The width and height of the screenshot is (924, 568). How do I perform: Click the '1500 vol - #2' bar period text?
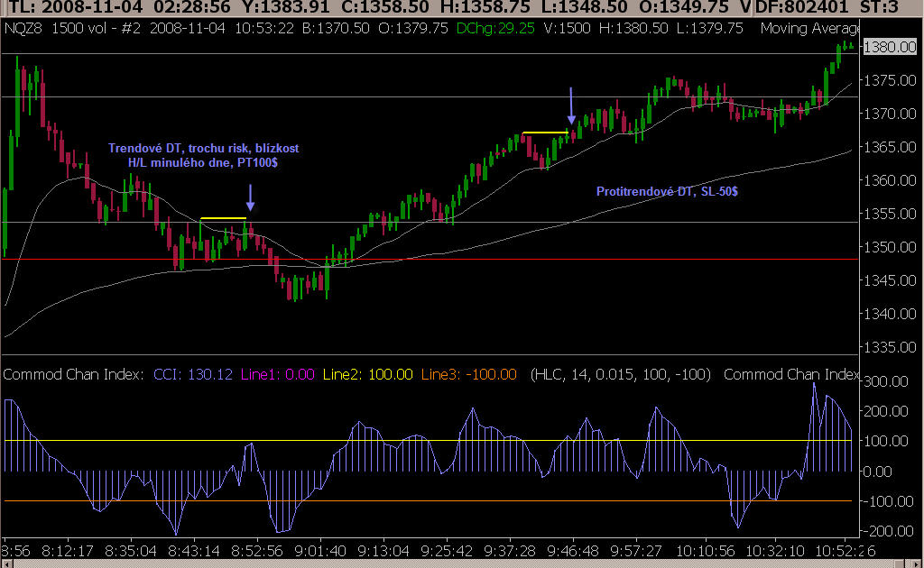point(96,28)
